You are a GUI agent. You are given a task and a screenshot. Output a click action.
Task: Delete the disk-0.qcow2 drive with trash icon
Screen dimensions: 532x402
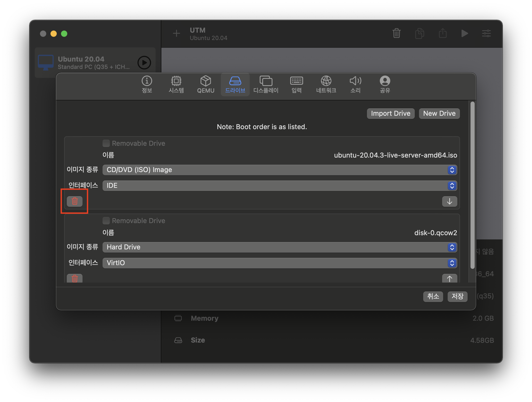click(x=75, y=278)
